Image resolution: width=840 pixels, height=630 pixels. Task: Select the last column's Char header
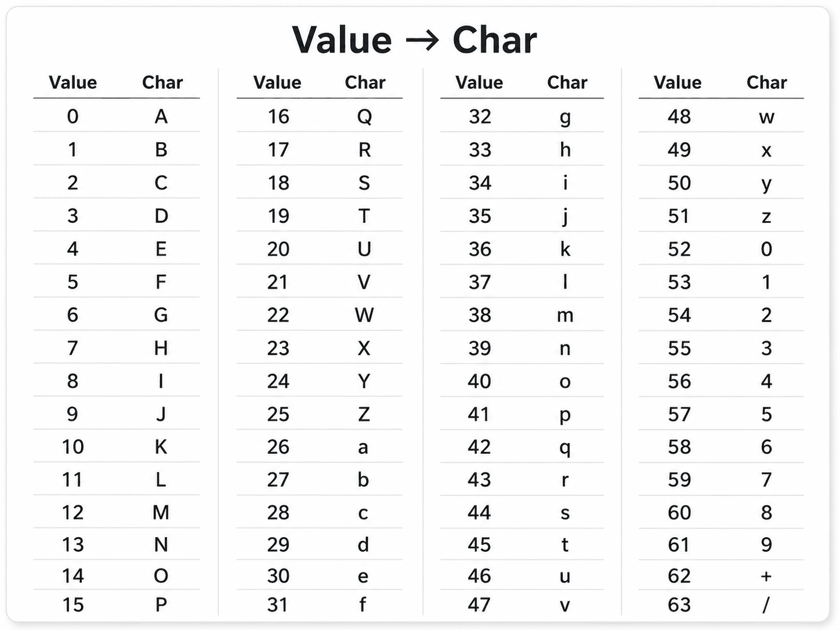pyautogui.click(x=766, y=82)
